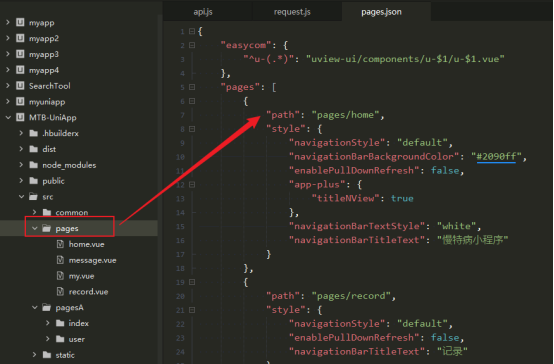
Task: Click the public folder icon
Action: click(x=34, y=181)
